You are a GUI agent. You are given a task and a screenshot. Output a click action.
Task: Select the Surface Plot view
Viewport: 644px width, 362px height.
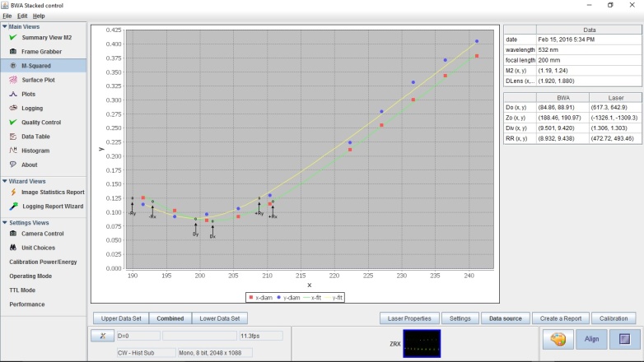(38, 80)
